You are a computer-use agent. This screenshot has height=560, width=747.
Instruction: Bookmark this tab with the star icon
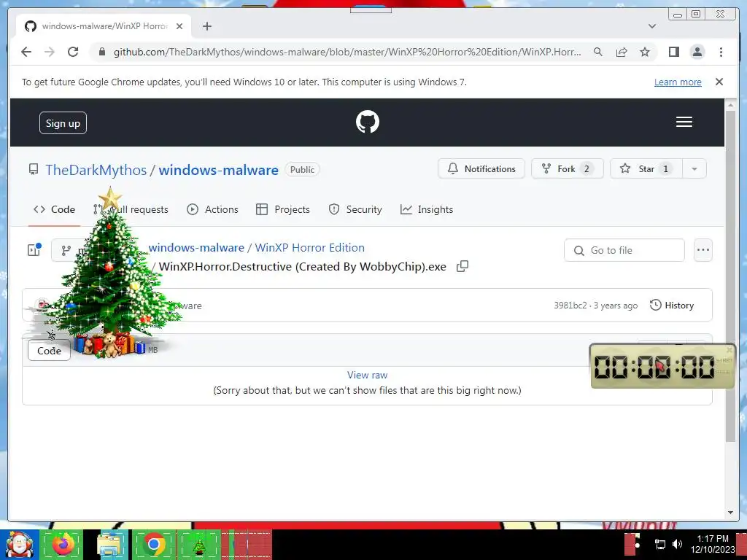pos(645,52)
